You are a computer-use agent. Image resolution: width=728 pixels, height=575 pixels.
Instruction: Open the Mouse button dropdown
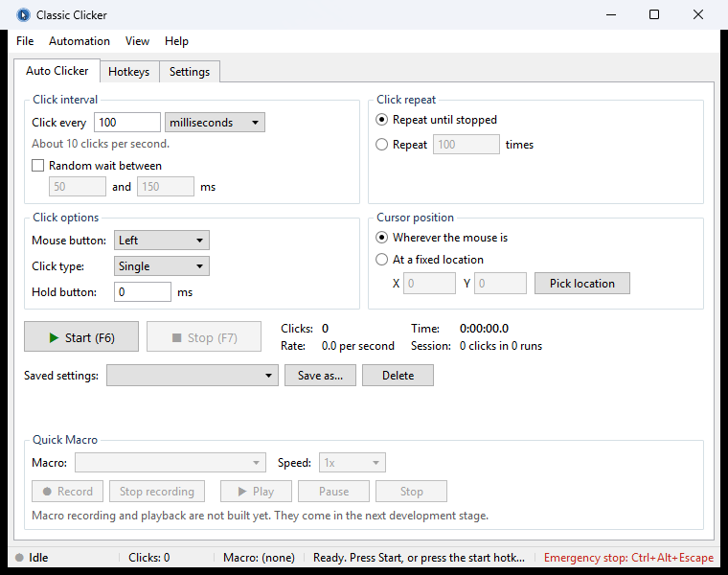[x=162, y=241]
